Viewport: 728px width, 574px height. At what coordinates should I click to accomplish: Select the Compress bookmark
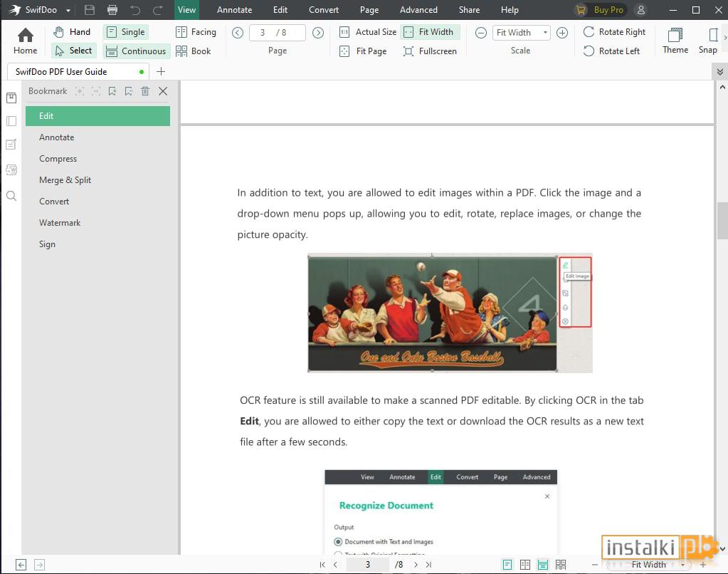click(97, 159)
